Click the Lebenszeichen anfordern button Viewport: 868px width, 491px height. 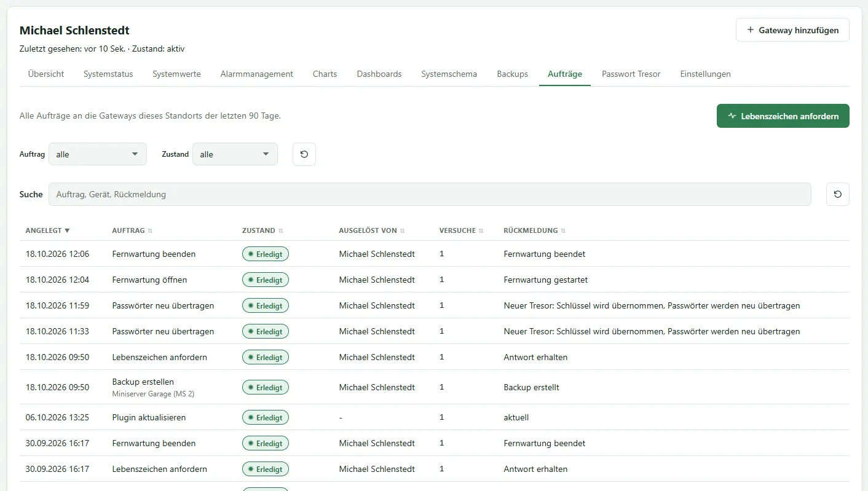[x=783, y=116]
